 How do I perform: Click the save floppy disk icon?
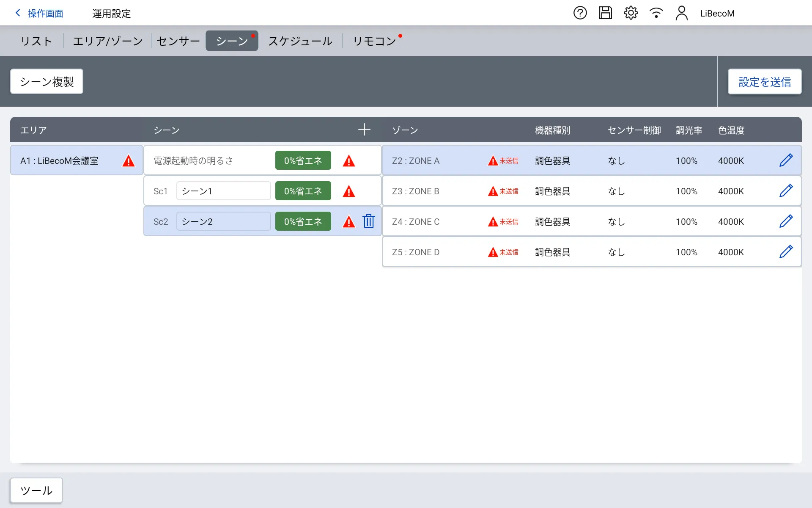coord(605,13)
